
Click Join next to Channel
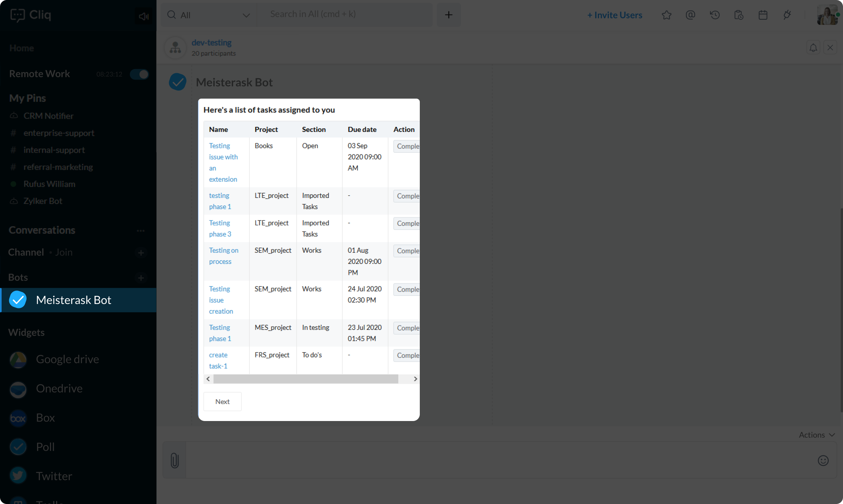(x=64, y=252)
